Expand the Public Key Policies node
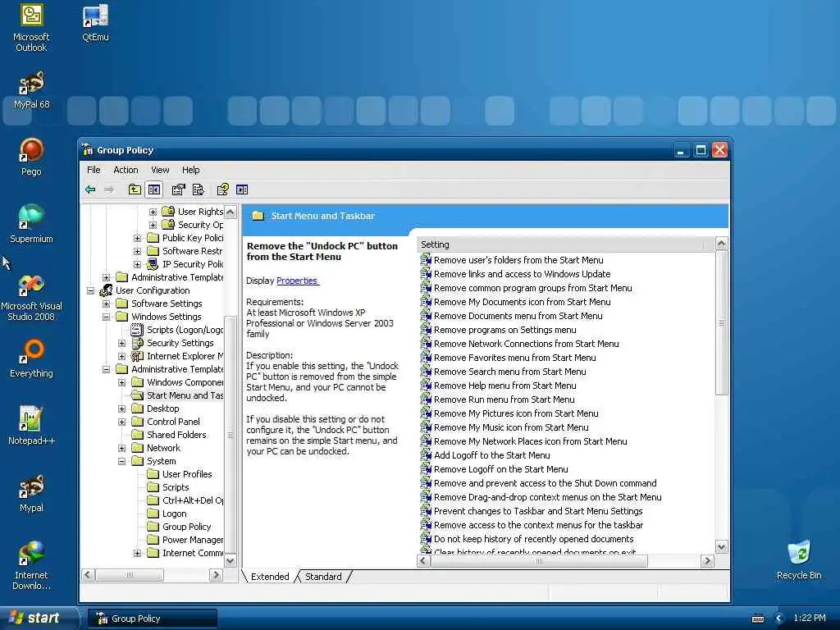This screenshot has width=840, height=630. click(137, 239)
